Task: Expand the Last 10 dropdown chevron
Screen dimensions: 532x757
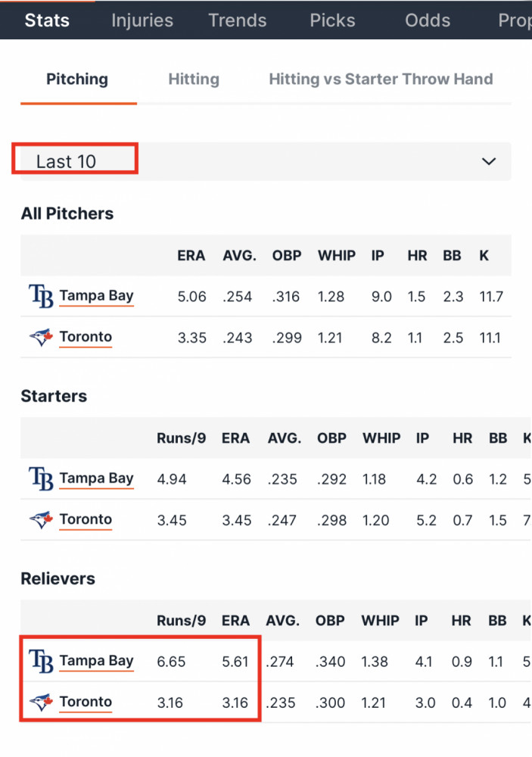Action: pyautogui.click(x=489, y=161)
